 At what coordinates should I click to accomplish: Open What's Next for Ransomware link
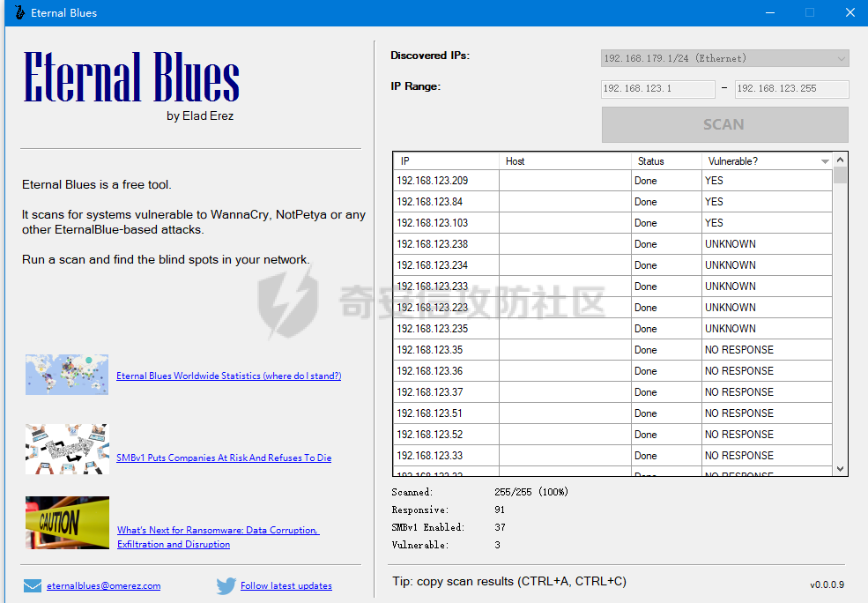coord(219,537)
